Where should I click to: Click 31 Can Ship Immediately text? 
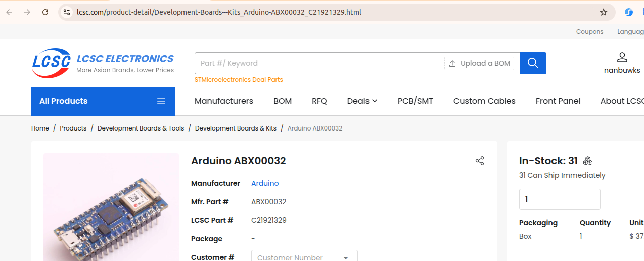tap(563, 175)
